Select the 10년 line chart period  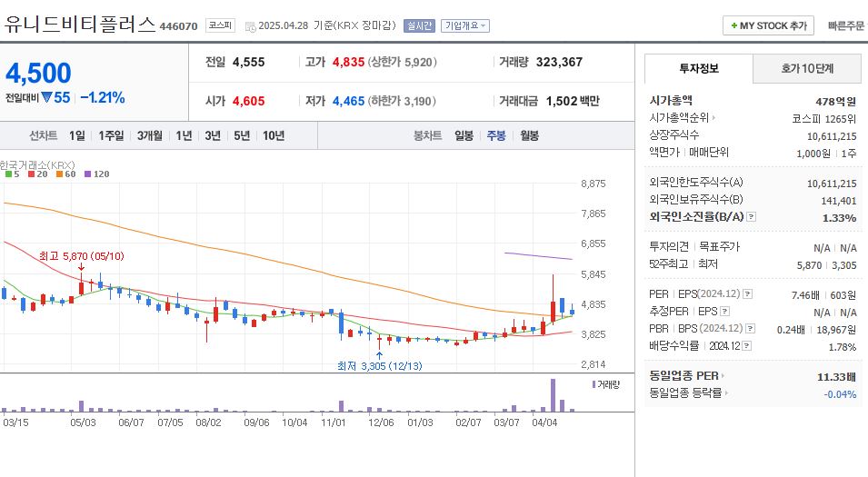pyautogui.click(x=274, y=135)
